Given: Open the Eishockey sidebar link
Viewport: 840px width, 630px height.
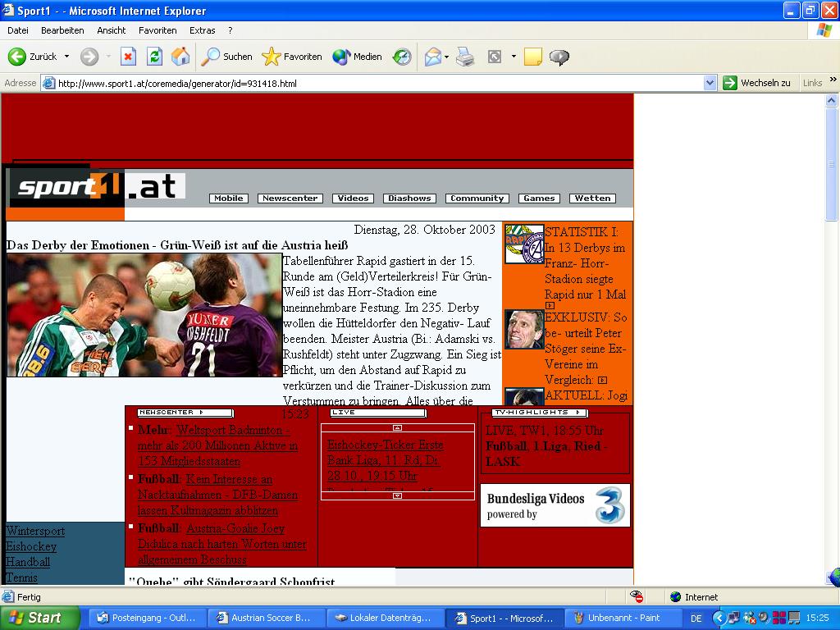Looking at the screenshot, I should [31, 546].
